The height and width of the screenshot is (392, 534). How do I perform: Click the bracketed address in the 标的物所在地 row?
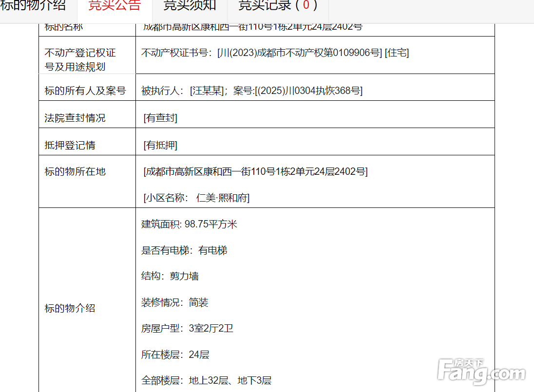(x=255, y=171)
